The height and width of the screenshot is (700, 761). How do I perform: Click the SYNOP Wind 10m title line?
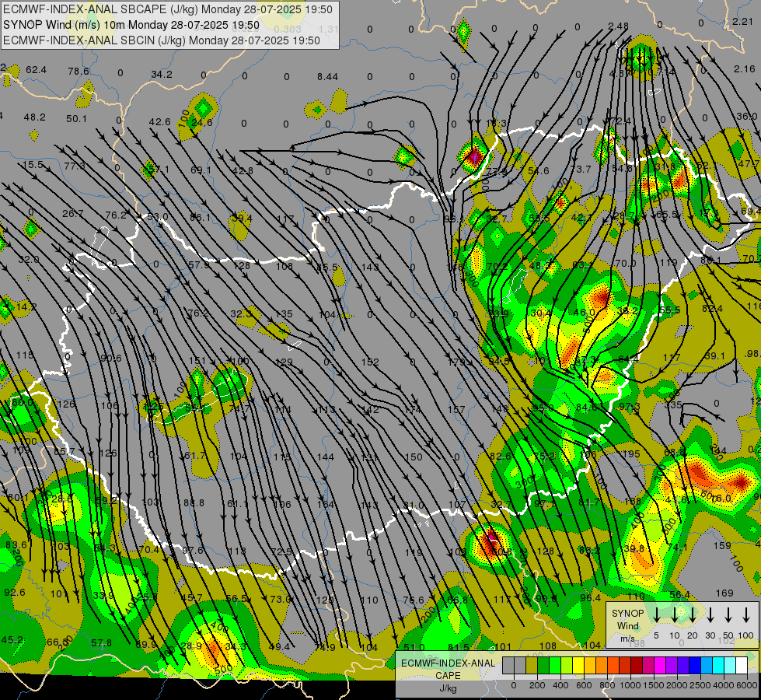(131, 25)
